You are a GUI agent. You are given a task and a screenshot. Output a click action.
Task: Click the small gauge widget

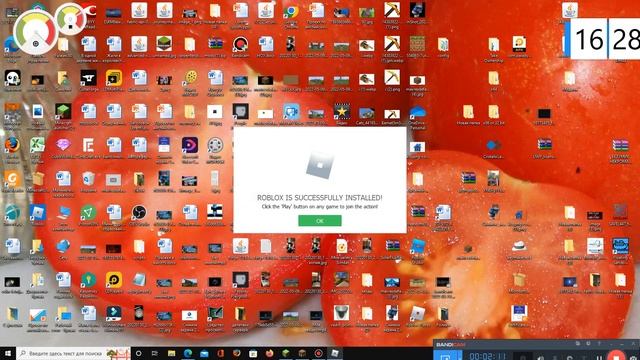tap(70, 20)
